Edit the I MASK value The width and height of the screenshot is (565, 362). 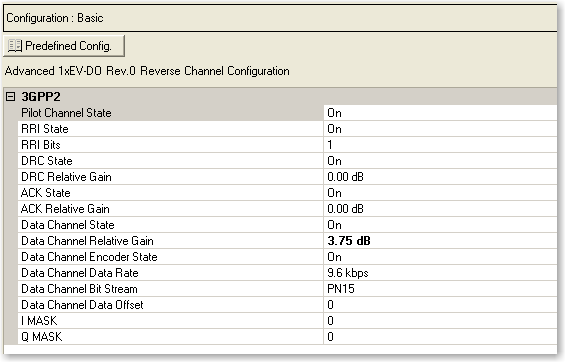click(x=440, y=321)
